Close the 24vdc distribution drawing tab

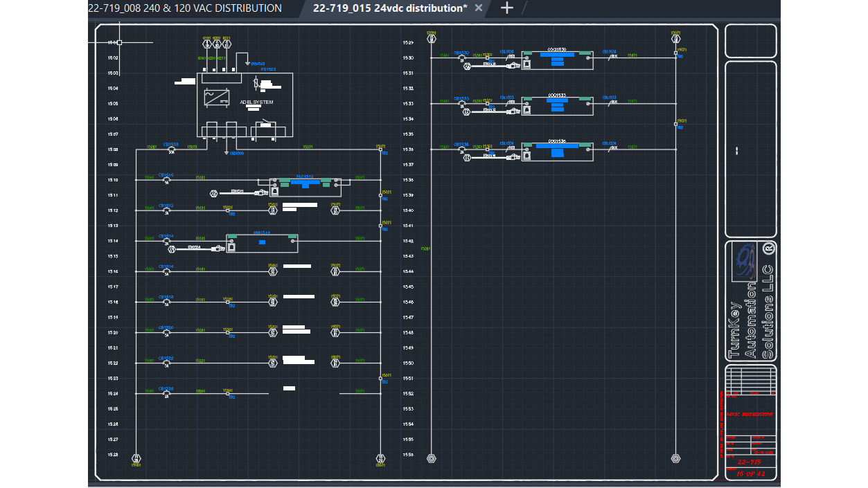[x=478, y=8]
